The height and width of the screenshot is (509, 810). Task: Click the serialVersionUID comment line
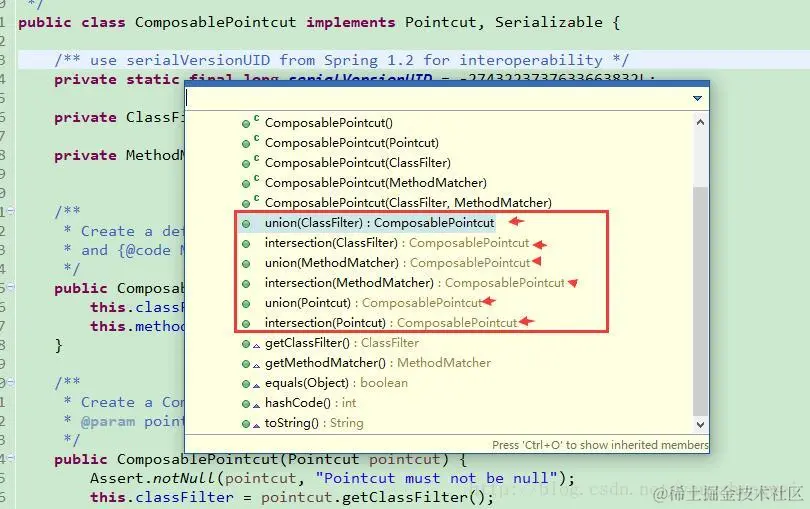point(341,60)
